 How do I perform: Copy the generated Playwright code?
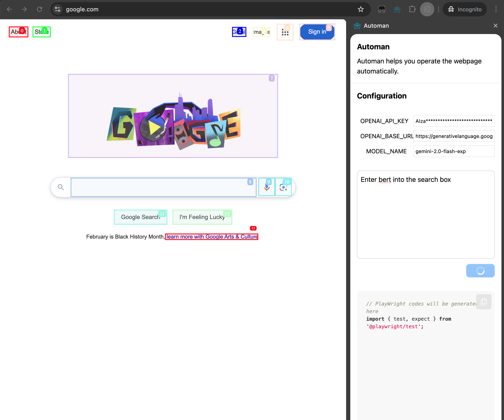[x=484, y=302]
